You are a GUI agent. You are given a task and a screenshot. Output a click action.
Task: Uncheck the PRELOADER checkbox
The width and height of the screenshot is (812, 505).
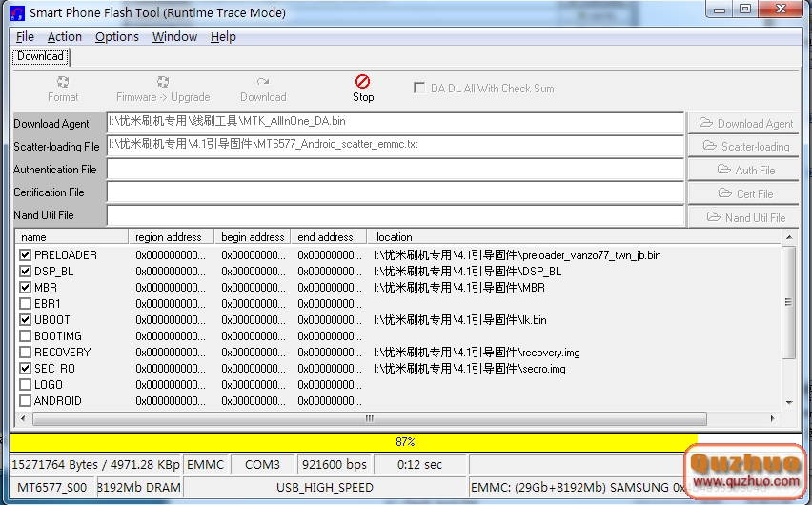coord(25,254)
